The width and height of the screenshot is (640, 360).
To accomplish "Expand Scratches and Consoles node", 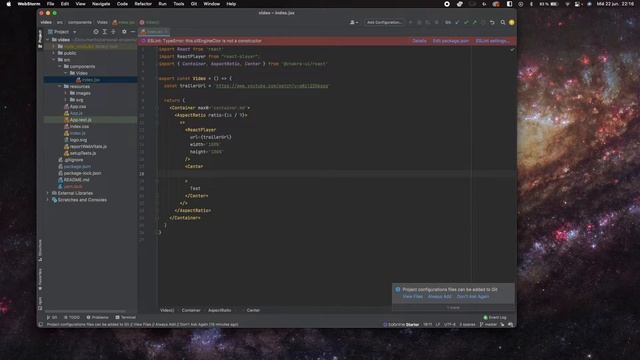I will [48, 200].
